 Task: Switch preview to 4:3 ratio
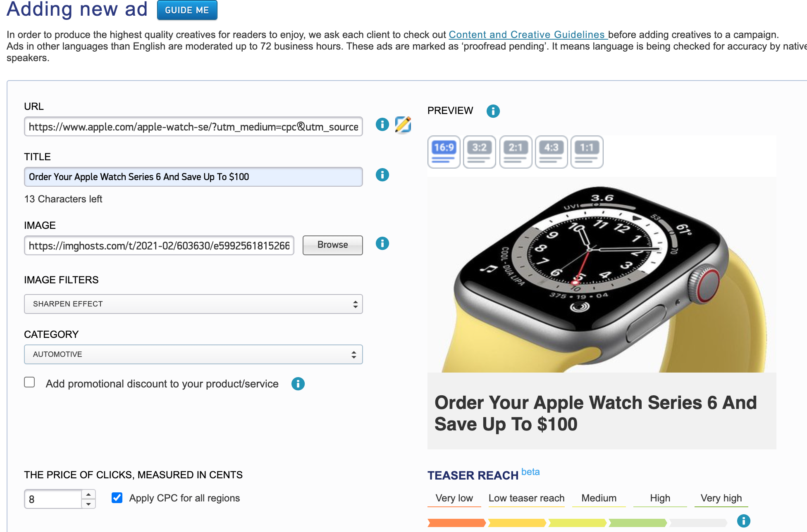pyautogui.click(x=552, y=152)
